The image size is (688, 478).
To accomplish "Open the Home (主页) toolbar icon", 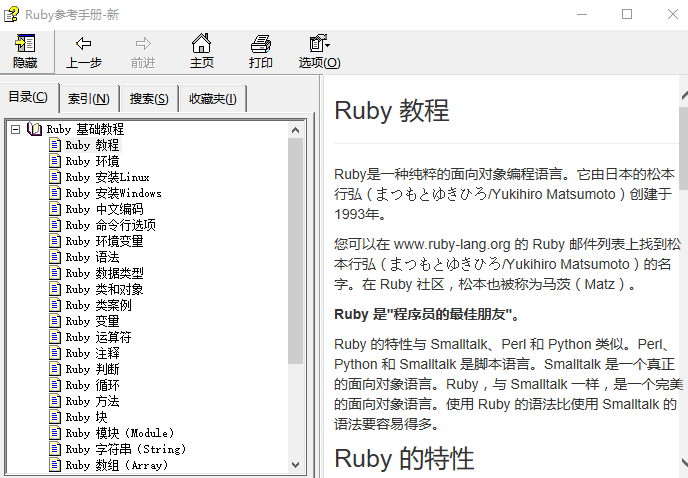I will [x=201, y=44].
